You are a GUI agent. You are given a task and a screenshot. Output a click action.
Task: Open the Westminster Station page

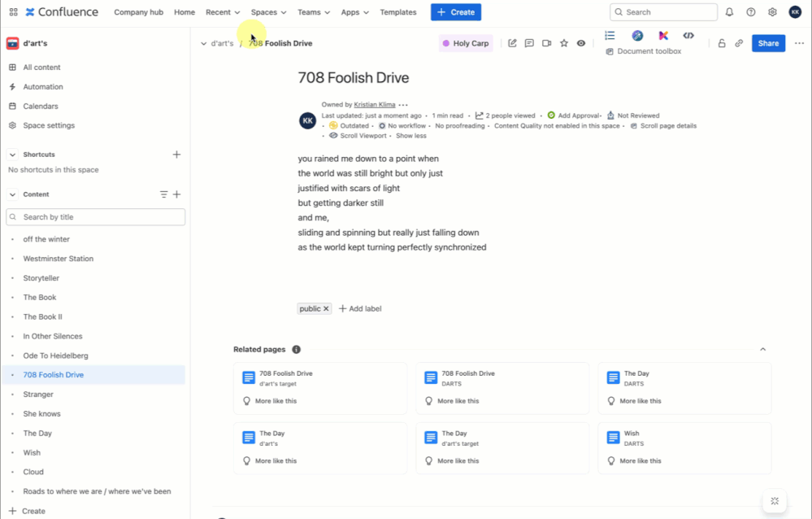[58, 258]
